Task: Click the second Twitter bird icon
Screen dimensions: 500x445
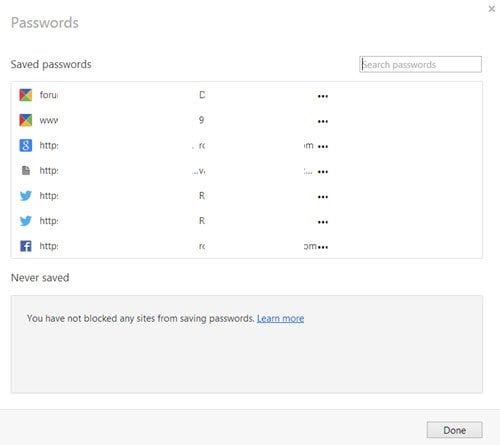Action: coord(26,221)
